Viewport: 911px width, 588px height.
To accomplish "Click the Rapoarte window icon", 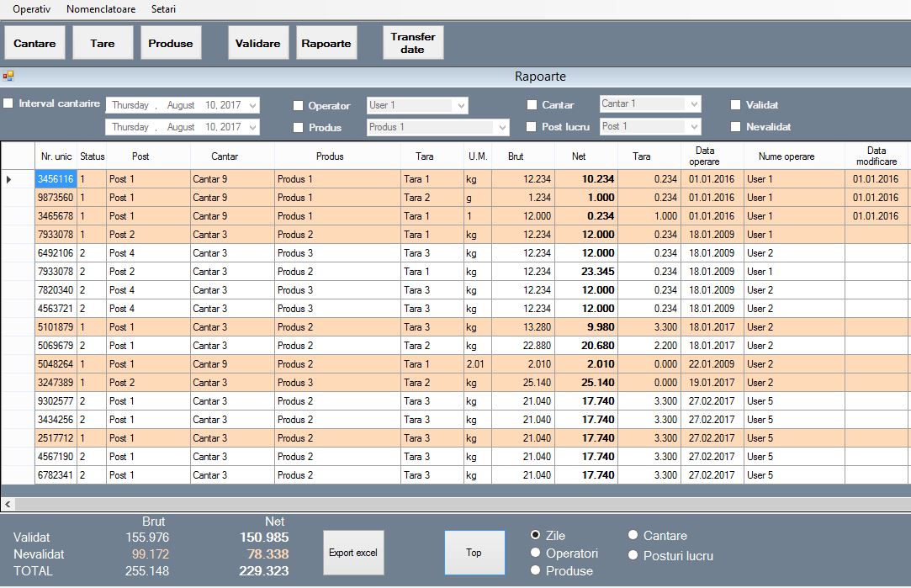I will [8, 77].
